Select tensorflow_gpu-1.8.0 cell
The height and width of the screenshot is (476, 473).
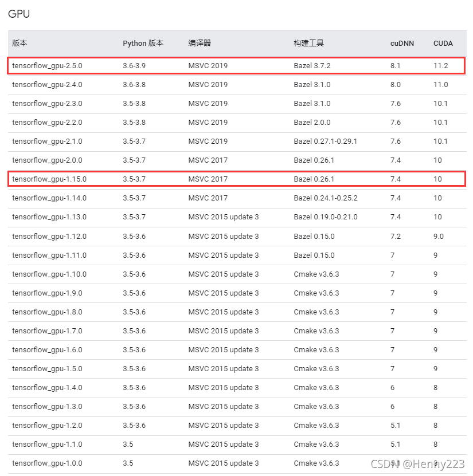47,312
